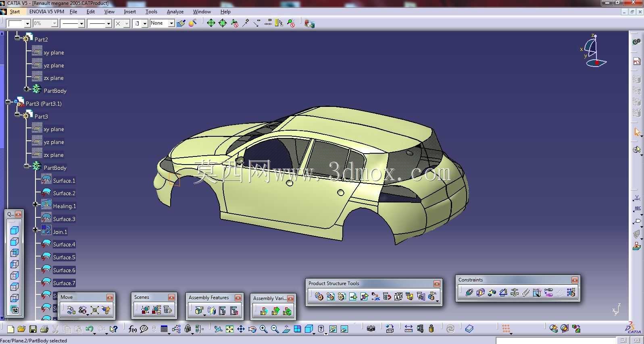Open the second line style dropdown

pos(108,23)
